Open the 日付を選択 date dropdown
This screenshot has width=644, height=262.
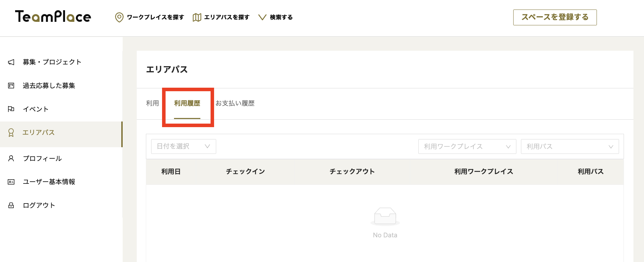click(x=183, y=146)
